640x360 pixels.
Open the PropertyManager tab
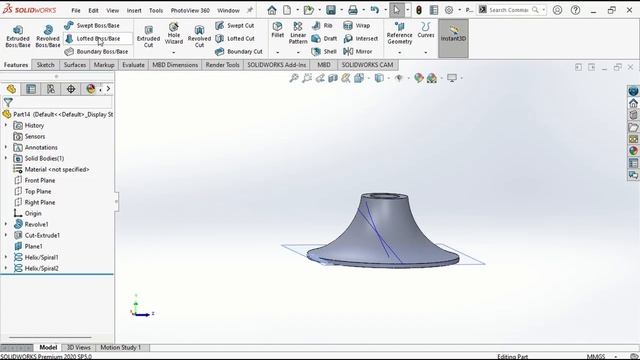tap(31, 89)
